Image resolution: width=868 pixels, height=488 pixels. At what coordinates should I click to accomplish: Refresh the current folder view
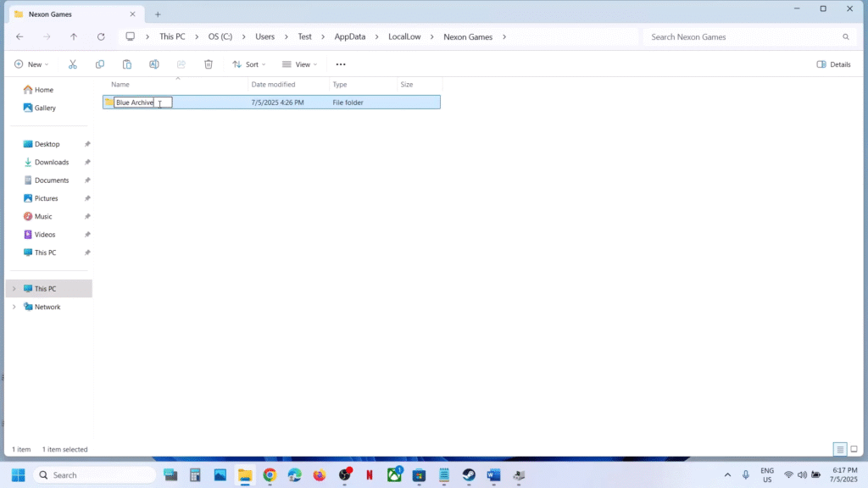(101, 36)
